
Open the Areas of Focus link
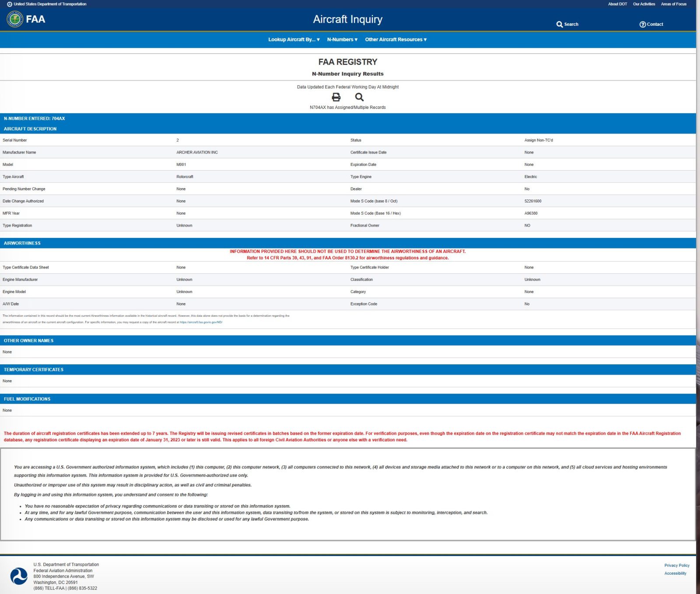click(x=674, y=4)
